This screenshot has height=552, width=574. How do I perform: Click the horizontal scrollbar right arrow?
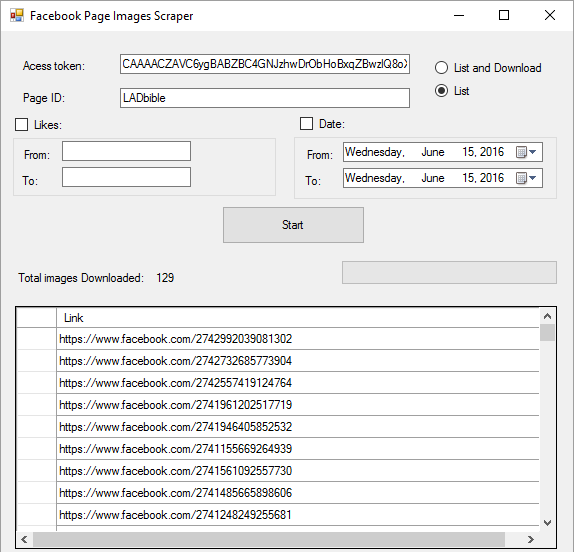530,539
